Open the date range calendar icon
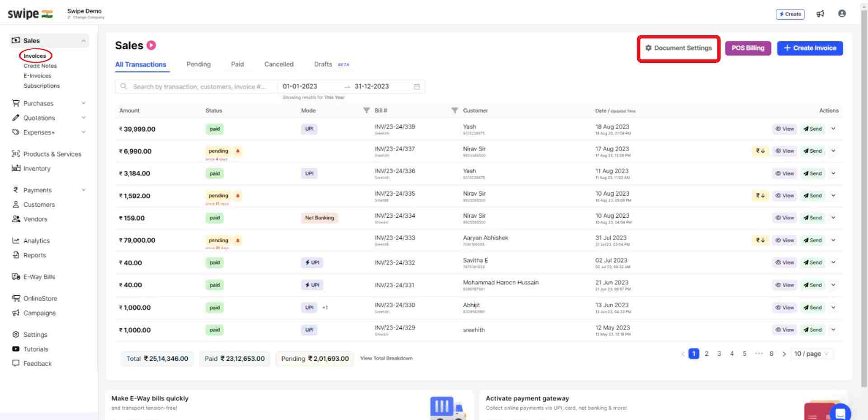This screenshot has height=420, width=868. pyautogui.click(x=417, y=86)
